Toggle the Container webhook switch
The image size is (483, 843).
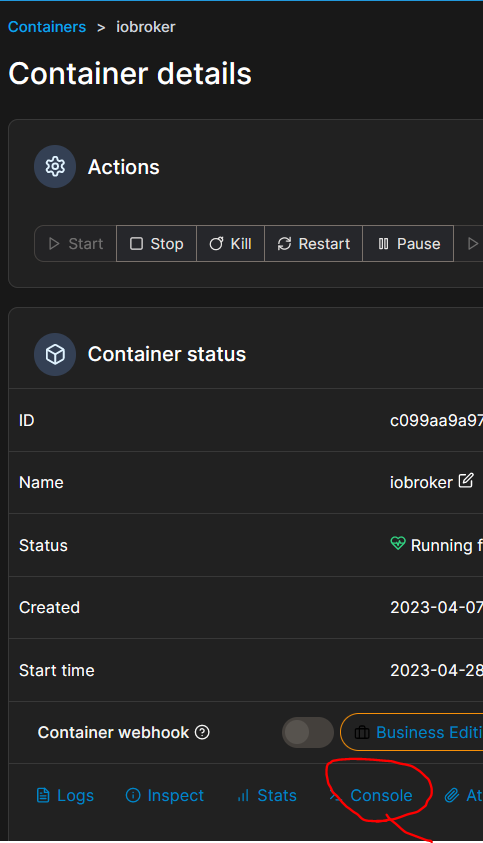[308, 732]
